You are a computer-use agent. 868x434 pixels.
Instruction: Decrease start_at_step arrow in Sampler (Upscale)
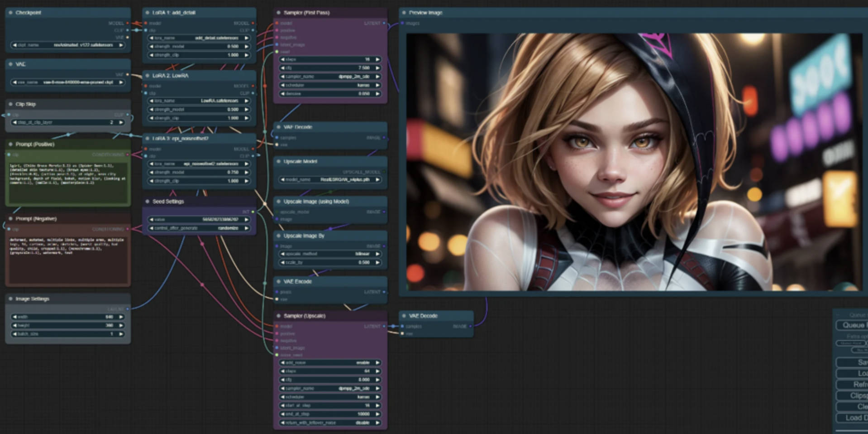pyautogui.click(x=283, y=406)
